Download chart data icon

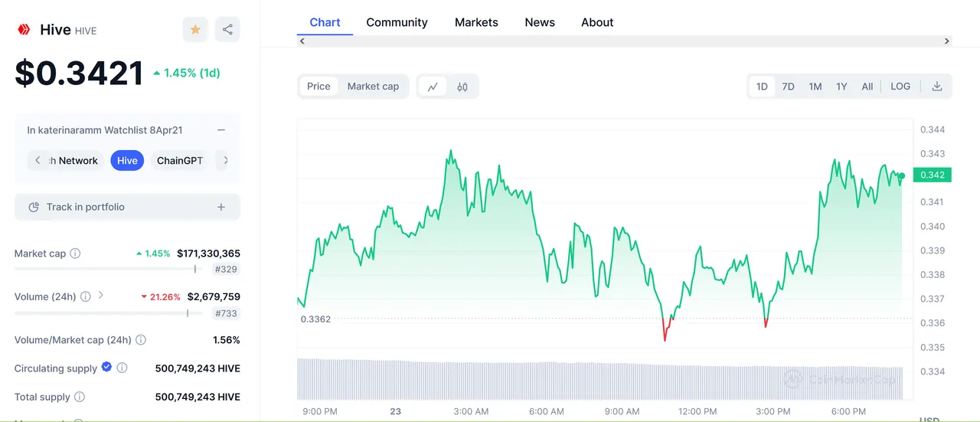tap(936, 87)
